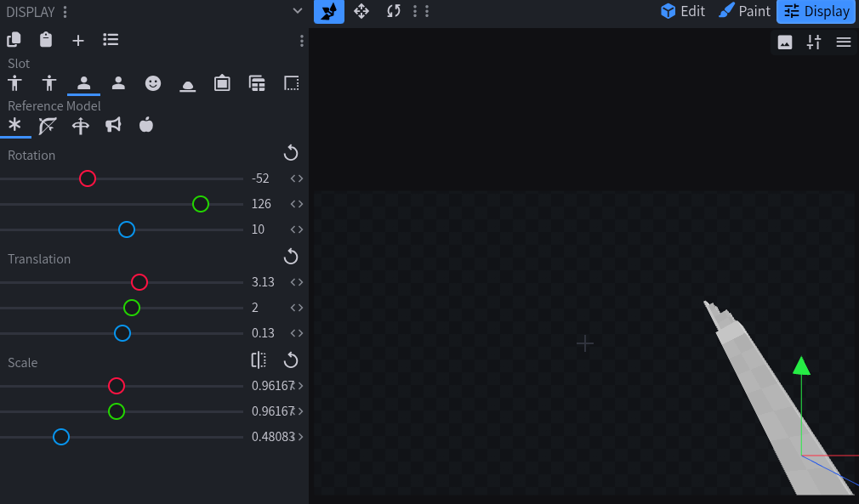Screen dimensions: 859x504
Task: Open the last dotted handle before the Edit tab
Action: coord(427,11)
